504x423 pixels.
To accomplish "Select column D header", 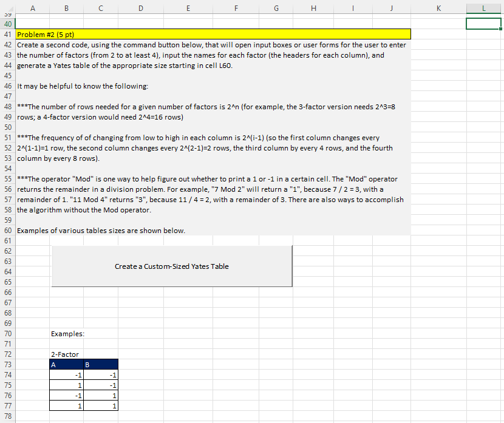I will click(141, 8).
